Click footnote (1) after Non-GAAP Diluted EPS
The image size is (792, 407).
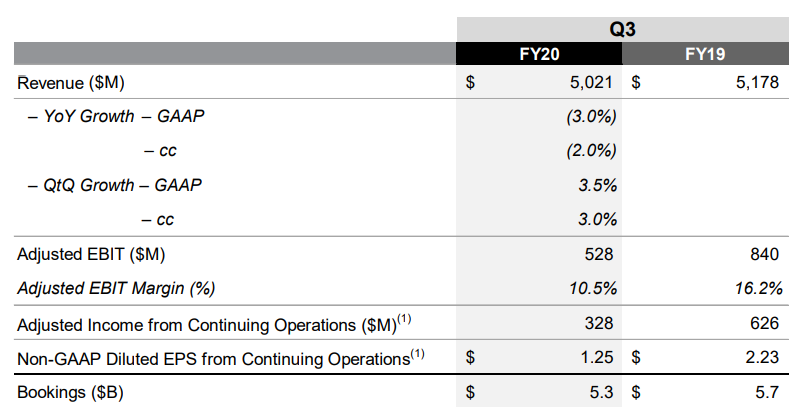[417, 354]
